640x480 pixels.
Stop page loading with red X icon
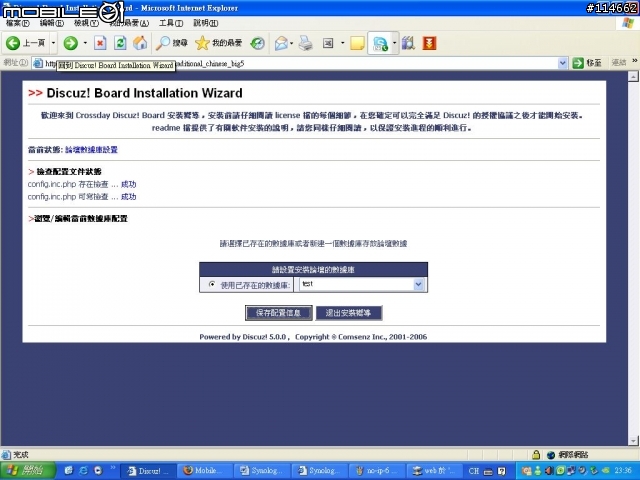click(100, 43)
